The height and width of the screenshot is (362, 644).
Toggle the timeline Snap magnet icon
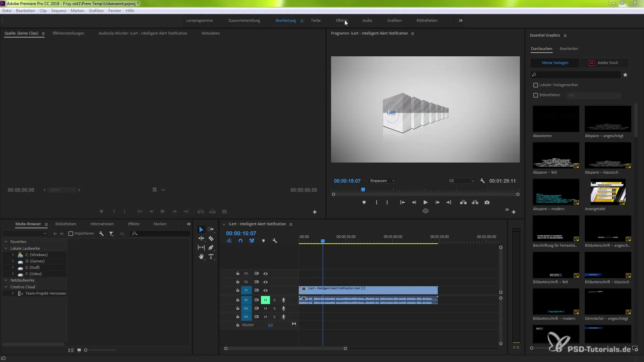240,241
